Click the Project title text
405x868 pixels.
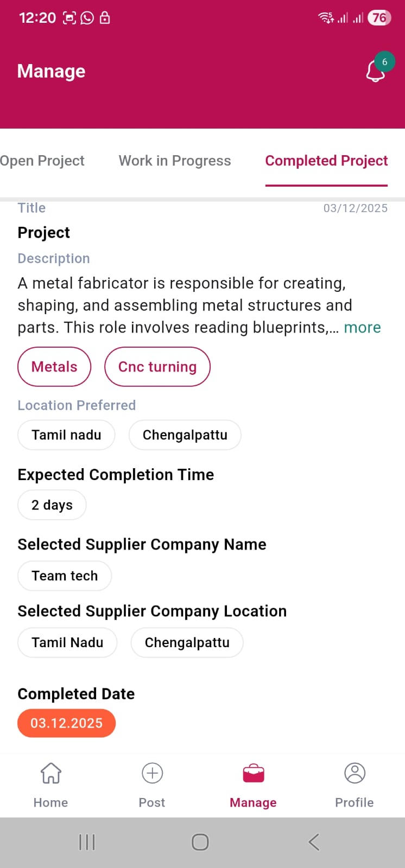click(44, 233)
